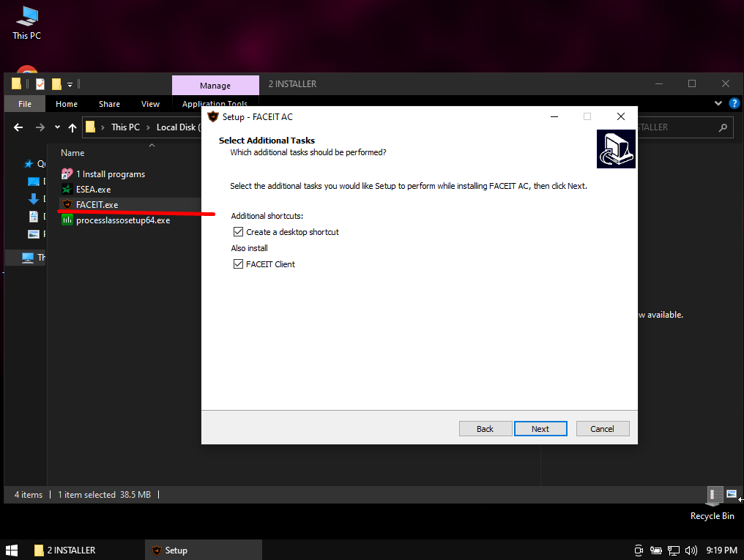Open the File menu in Explorer
The width and height of the screenshot is (744, 560).
25,104
